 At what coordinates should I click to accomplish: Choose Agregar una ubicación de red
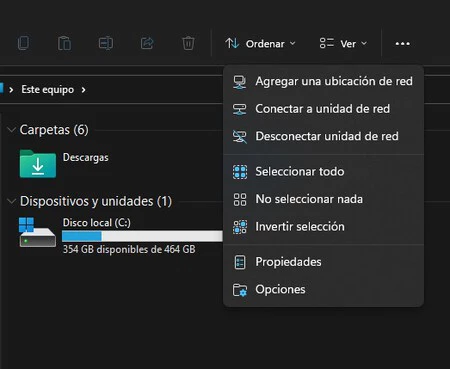point(323,81)
